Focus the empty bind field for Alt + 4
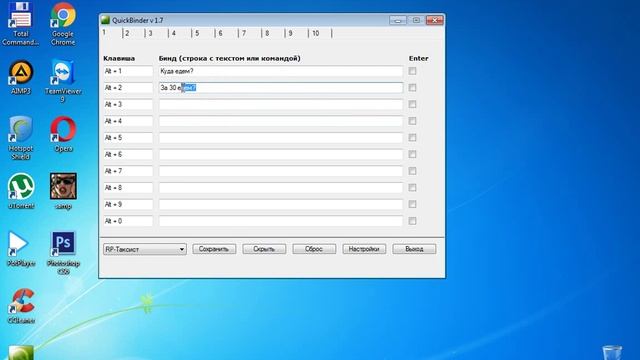The height and width of the screenshot is (360, 640). point(281,121)
